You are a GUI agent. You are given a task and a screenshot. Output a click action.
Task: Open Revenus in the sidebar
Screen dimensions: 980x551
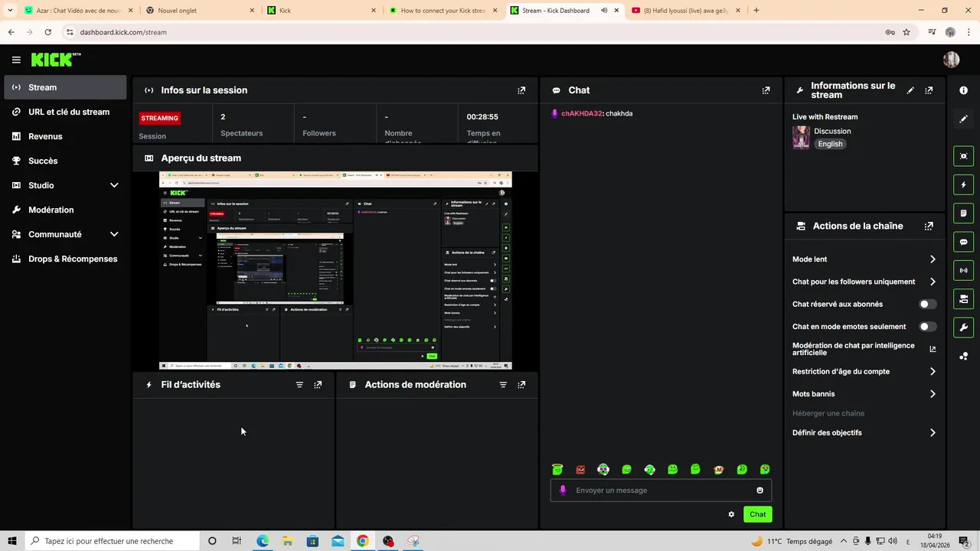point(65,136)
